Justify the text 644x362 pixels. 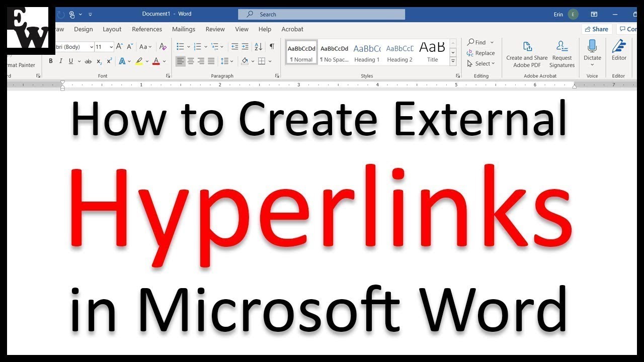click(211, 61)
